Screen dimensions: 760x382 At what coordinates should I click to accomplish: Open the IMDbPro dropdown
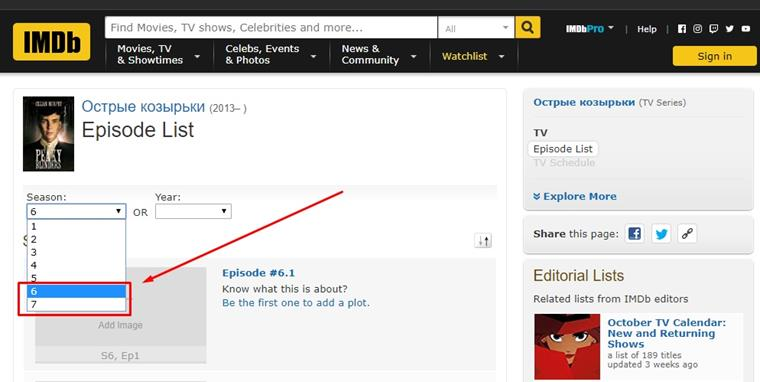click(589, 29)
